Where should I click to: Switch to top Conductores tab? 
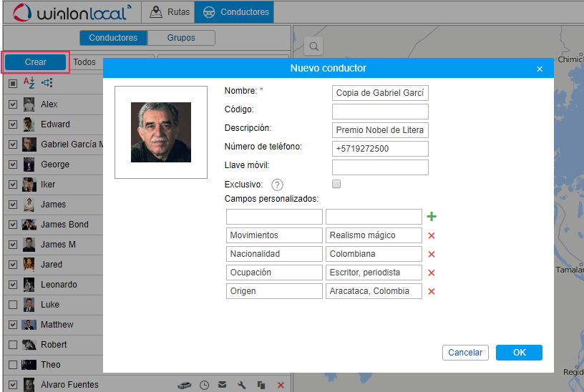(234, 12)
